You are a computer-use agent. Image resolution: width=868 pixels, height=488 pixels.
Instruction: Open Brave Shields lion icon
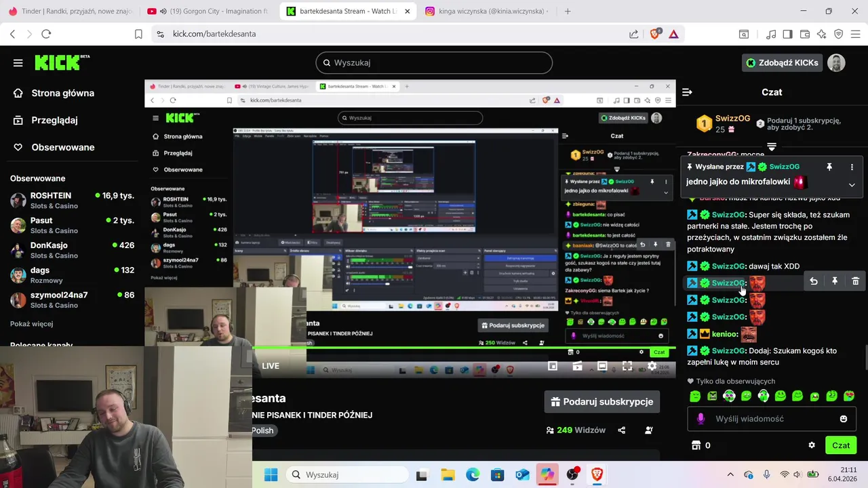click(654, 34)
